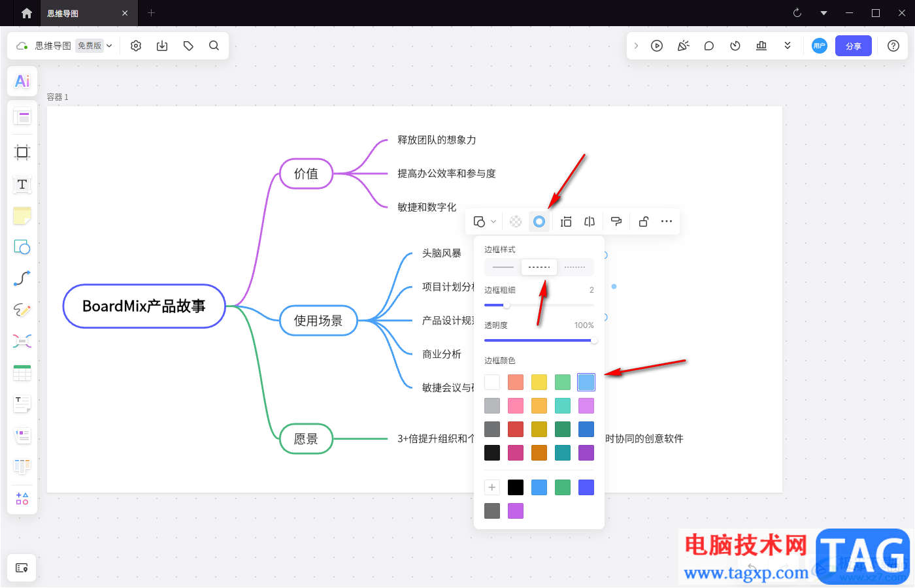Adjust the 边框粗细 thickness slider

pyautogui.click(x=539, y=305)
